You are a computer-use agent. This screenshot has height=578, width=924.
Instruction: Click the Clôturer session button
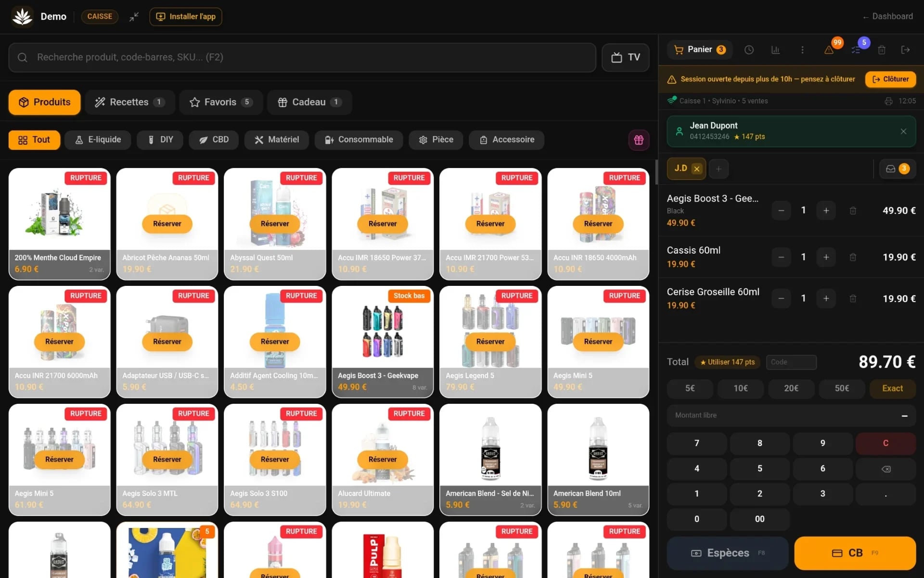(890, 79)
